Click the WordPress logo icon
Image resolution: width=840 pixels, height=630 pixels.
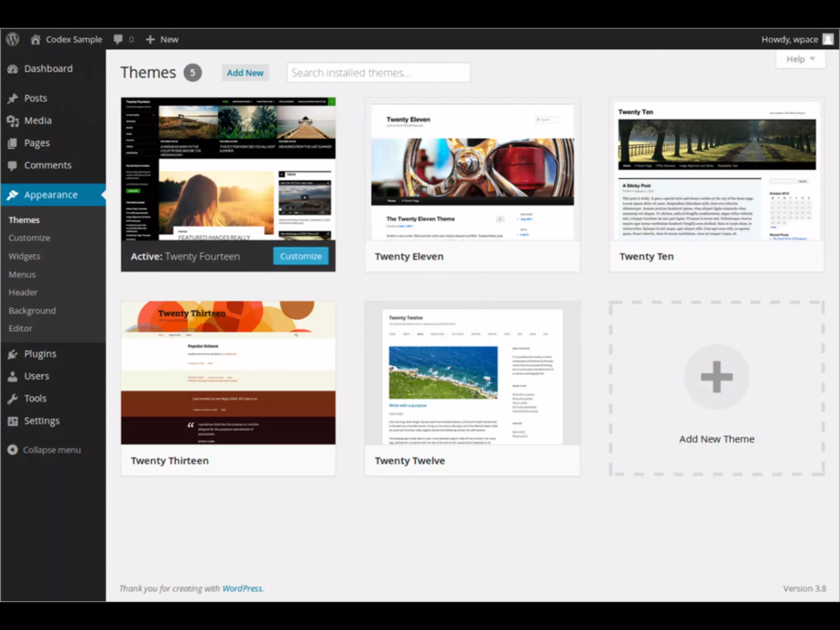pyautogui.click(x=13, y=39)
